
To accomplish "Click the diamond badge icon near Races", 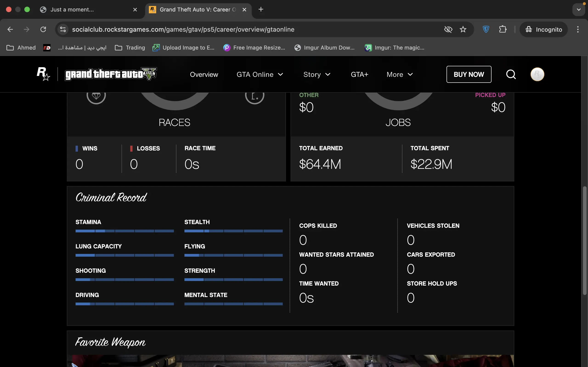I will [x=96, y=96].
